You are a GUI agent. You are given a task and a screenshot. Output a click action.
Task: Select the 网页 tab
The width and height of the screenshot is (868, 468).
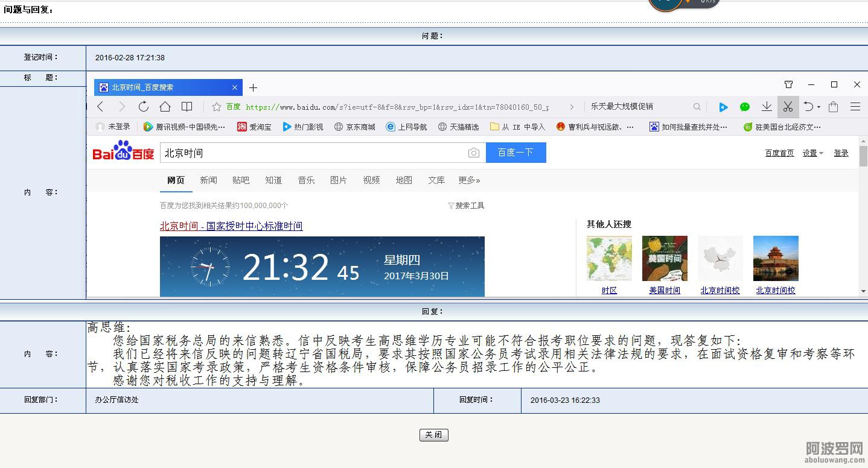[176, 180]
